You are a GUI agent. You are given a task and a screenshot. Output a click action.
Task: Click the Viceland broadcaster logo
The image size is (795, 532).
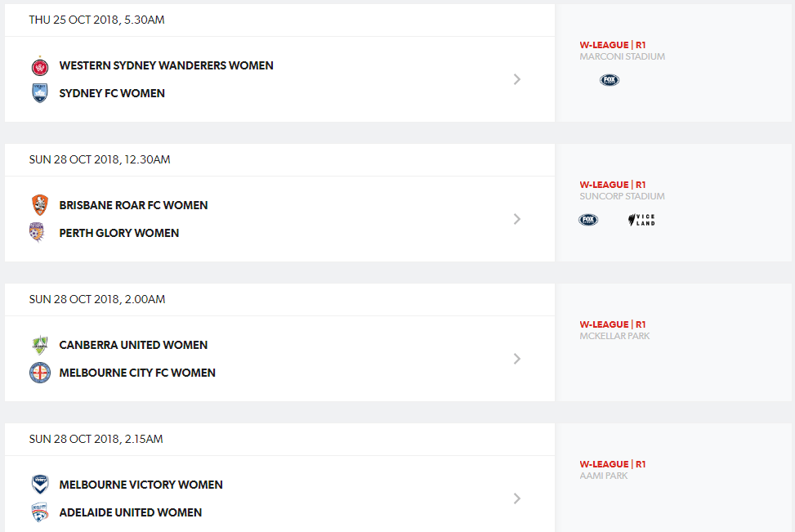click(x=641, y=220)
